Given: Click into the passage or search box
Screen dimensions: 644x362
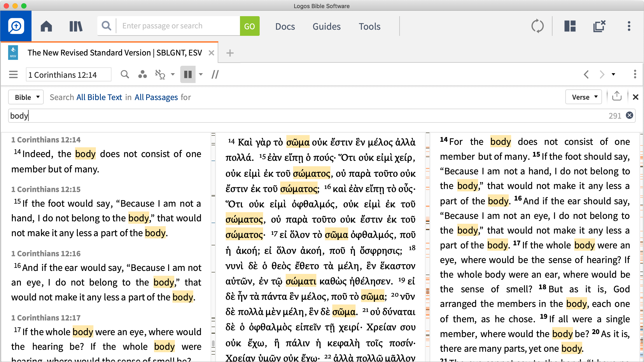Looking at the screenshot, I should (178, 26).
